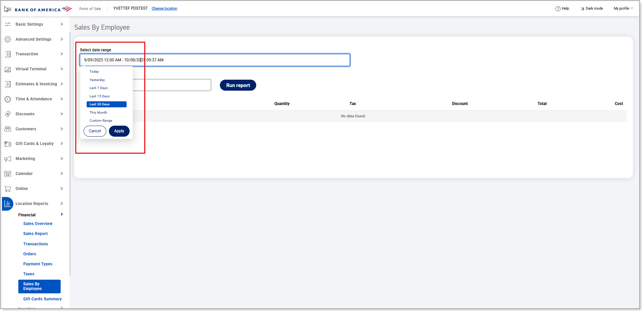This screenshot has width=644, height=313.
Task: Click the Discounts tag icon
Action: (8, 114)
